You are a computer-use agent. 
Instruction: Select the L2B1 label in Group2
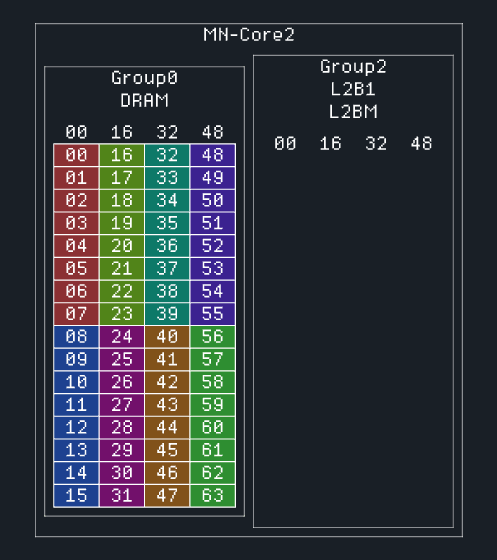(x=353, y=89)
